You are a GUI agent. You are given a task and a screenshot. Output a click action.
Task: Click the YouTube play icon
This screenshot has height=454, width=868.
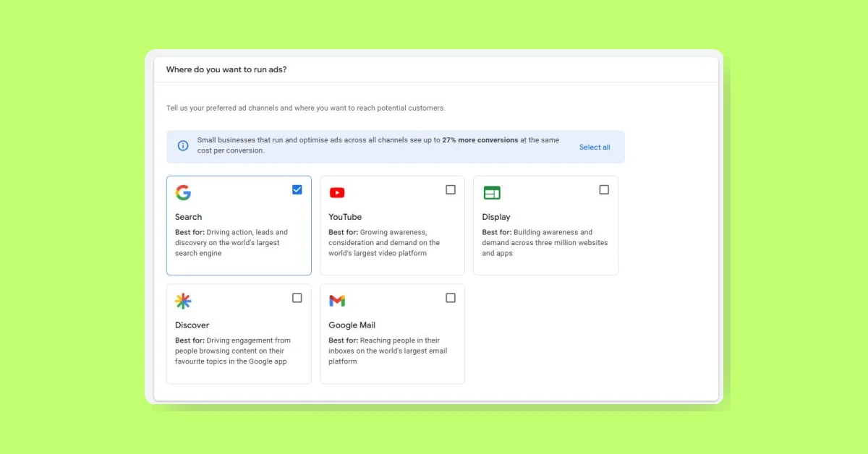tap(337, 192)
